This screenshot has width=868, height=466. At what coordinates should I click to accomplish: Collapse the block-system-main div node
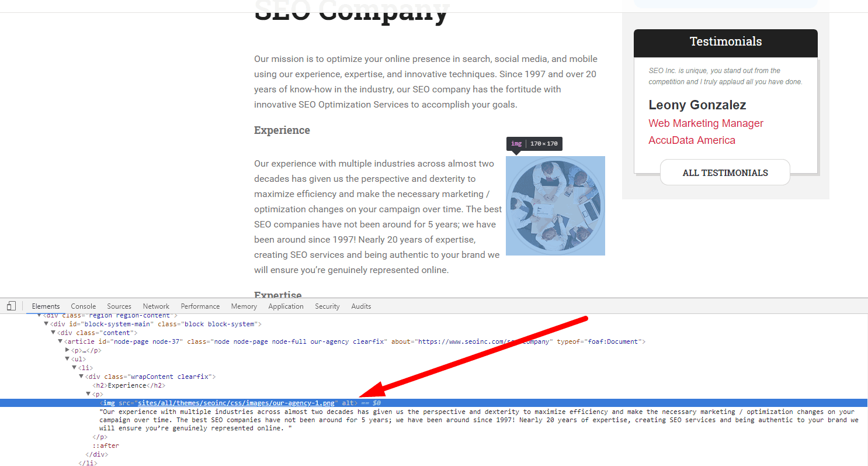click(46, 324)
